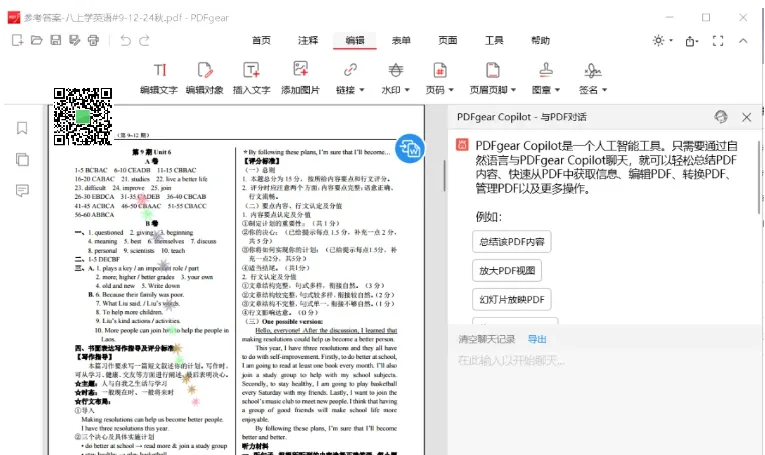Open the page thumbnails sidebar panel
This screenshot has width=765, height=455.
coord(22,159)
